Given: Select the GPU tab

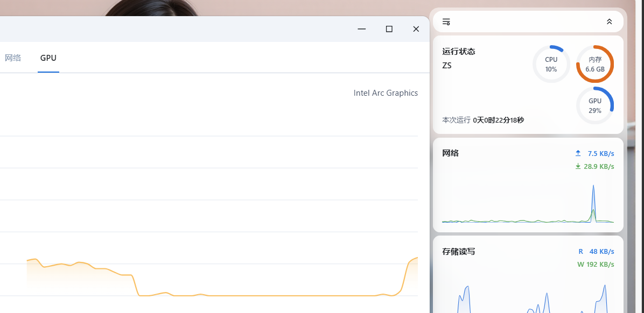Looking at the screenshot, I should pos(48,58).
